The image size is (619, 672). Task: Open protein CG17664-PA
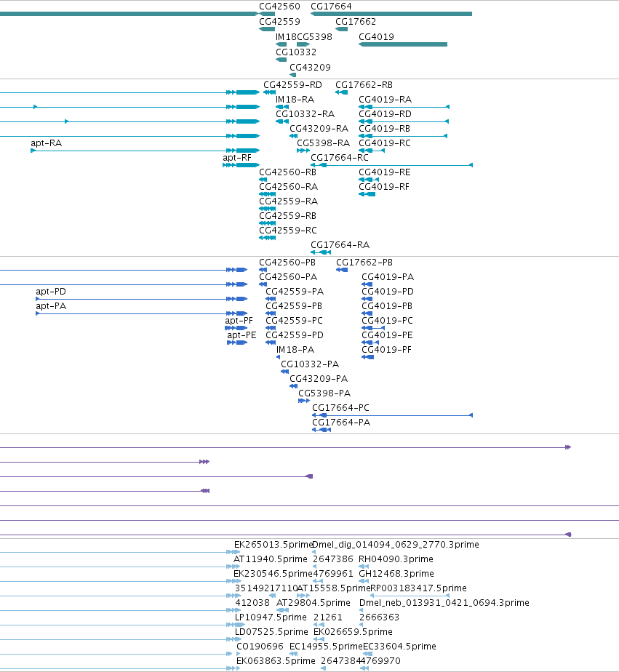click(x=341, y=423)
